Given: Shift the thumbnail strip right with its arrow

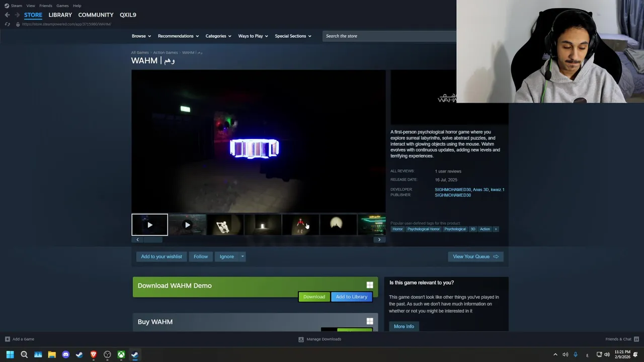Looking at the screenshot, I should click(379, 240).
